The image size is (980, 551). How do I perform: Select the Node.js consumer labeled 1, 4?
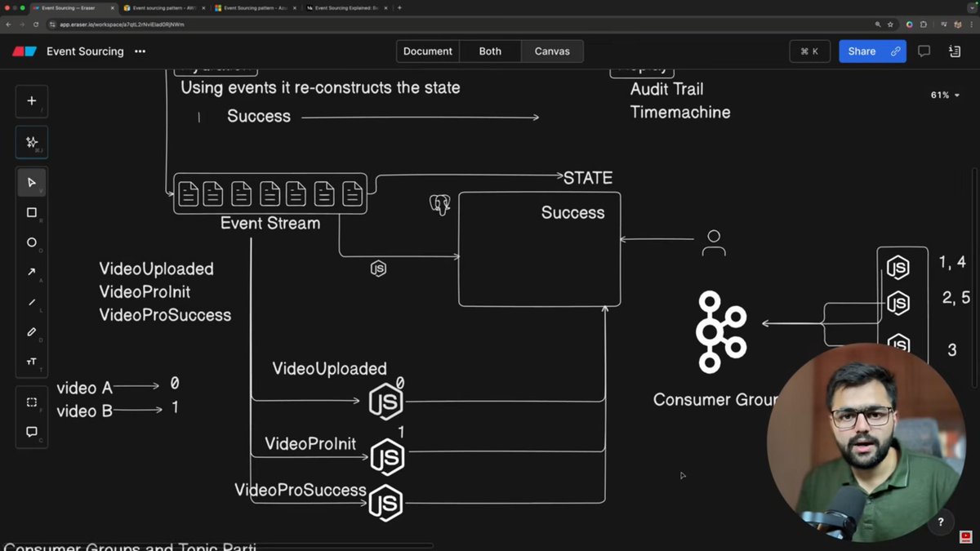tap(898, 267)
